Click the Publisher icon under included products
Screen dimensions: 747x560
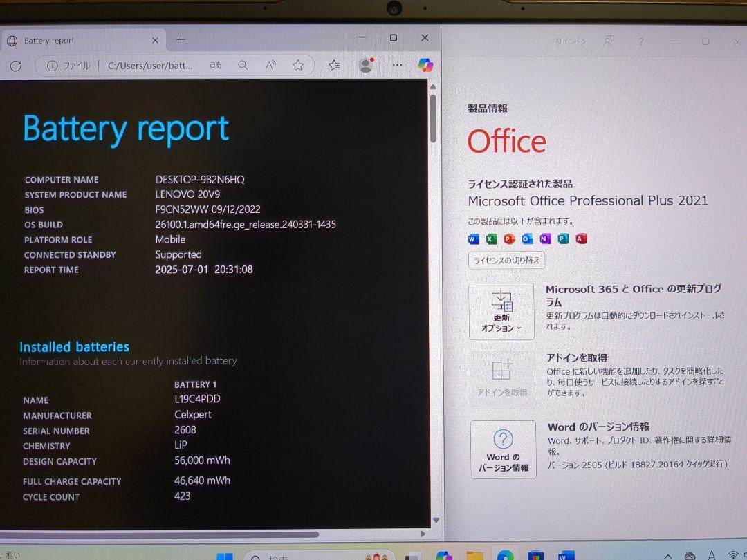coord(563,239)
